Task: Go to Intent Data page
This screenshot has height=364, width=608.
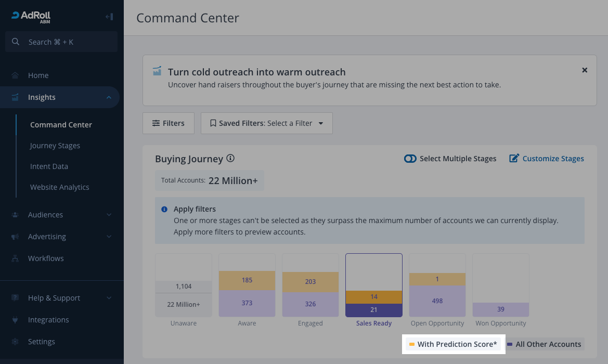Action: [x=49, y=166]
